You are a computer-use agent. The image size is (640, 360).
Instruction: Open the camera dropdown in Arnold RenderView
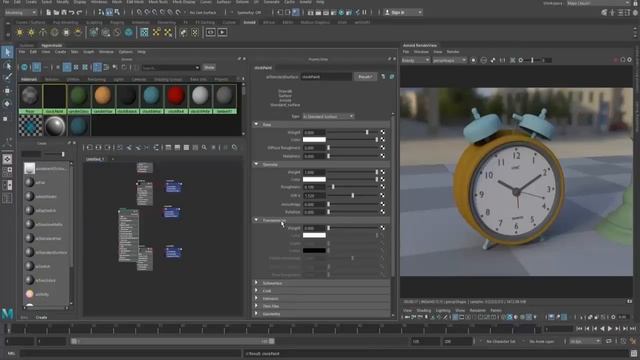(x=449, y=60)
